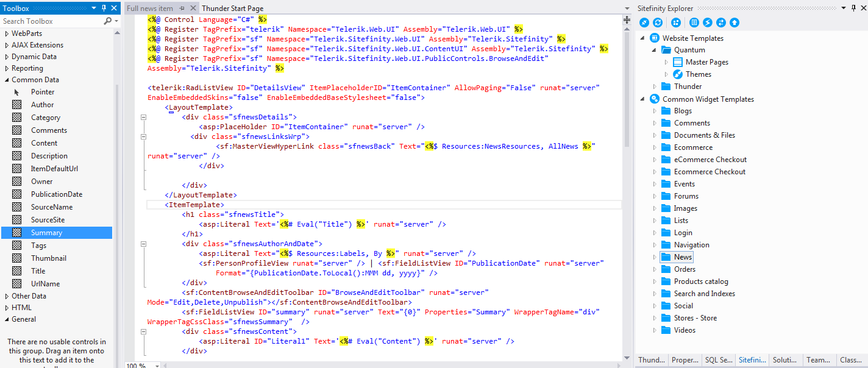This screenshot has height=368, width=868.
Task: Click the plug connect icon in Sitefinity Explorer
Action: (644, 23)
